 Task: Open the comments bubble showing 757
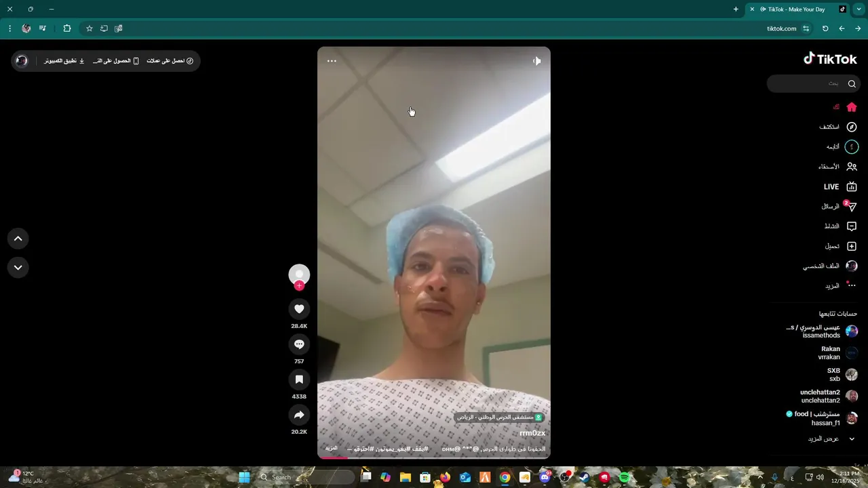[299, 344]
